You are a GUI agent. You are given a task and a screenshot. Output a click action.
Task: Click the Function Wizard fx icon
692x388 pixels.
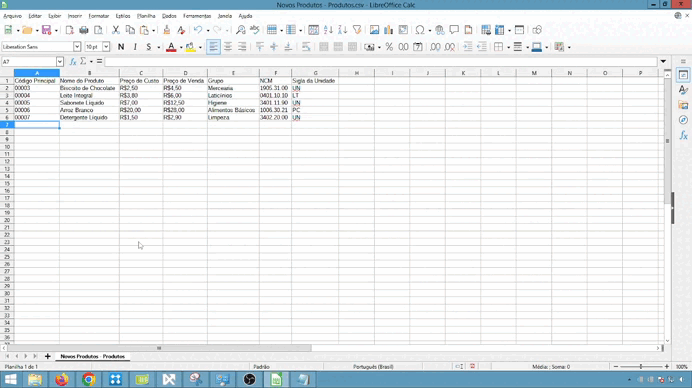pyautogui.click(x=73, y=62)
